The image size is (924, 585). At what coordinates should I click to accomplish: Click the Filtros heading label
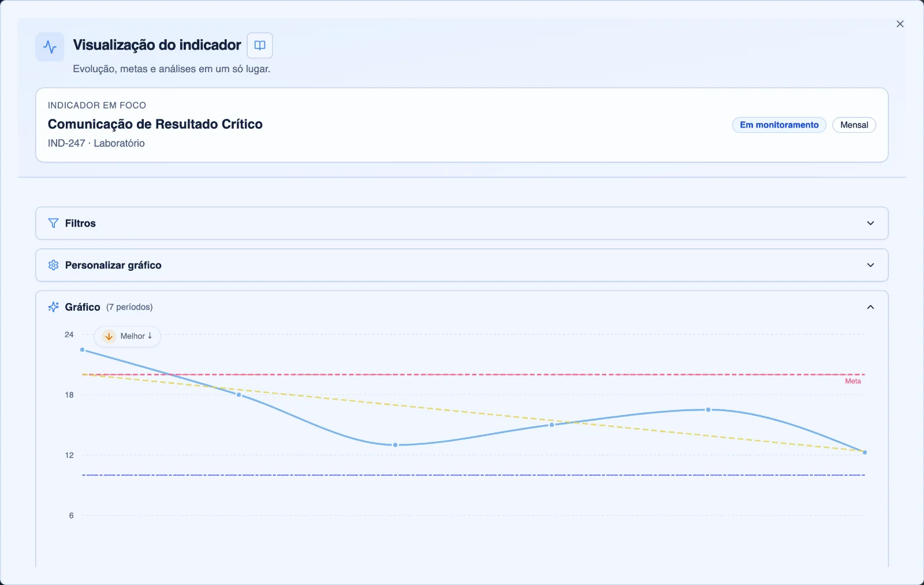[x=80, y=223]
